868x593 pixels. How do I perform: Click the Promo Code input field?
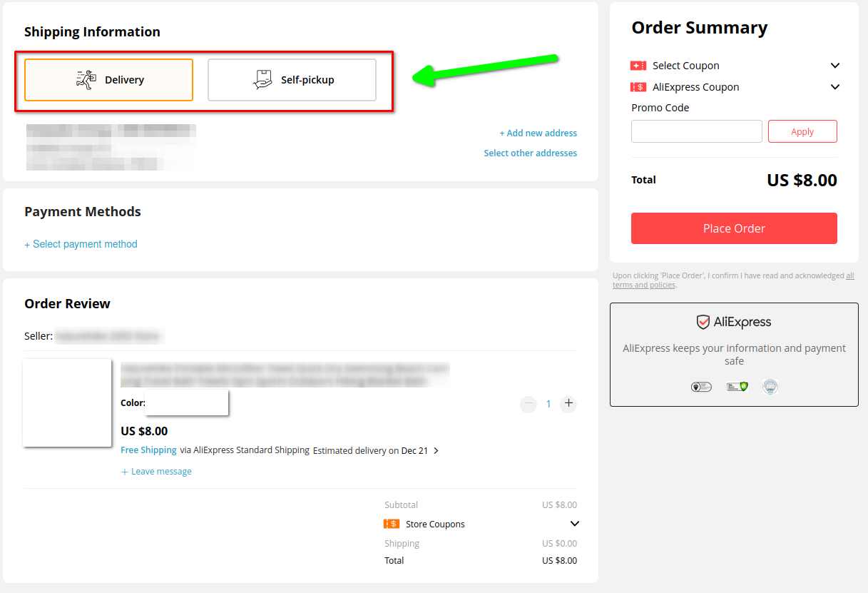(697, 131)
